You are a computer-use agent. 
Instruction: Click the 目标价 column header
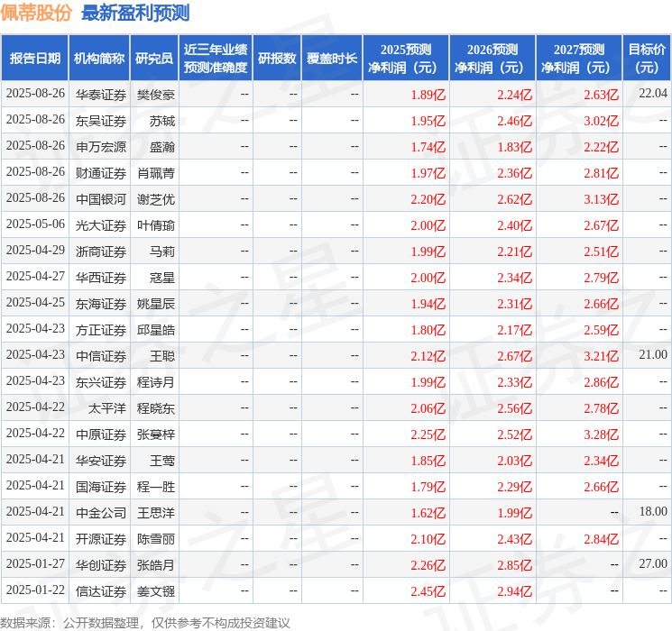click(647, 58)
